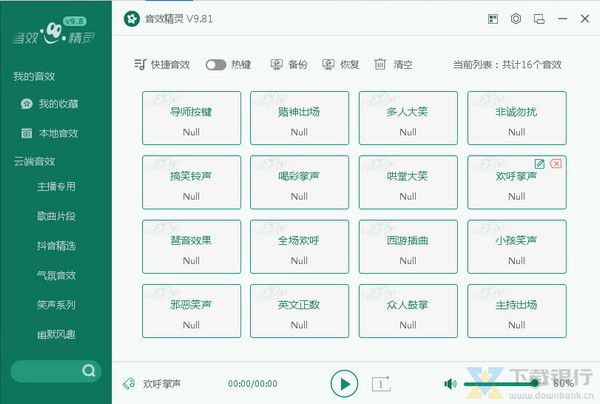Screen dimensions: 600x404
Task: Play the 非诚勿扰 sound effect
Action: 517,118
